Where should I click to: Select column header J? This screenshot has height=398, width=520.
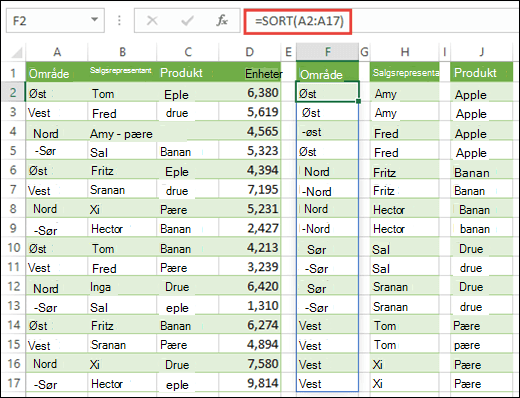coord(482,52)
